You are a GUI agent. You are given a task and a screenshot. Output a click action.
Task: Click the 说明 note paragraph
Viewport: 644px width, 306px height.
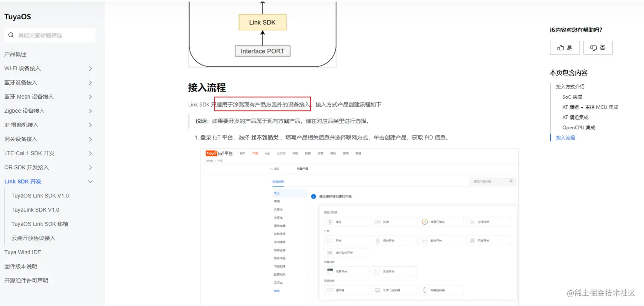(x=282, y=121)
